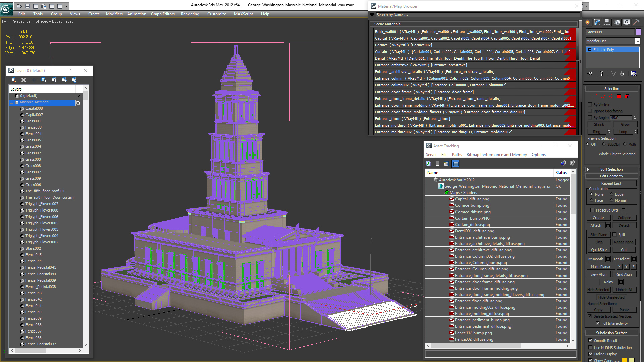Click the Save File icon in quick access toolbar
This screenshot has width=644, height=362.
click(28, 6)
